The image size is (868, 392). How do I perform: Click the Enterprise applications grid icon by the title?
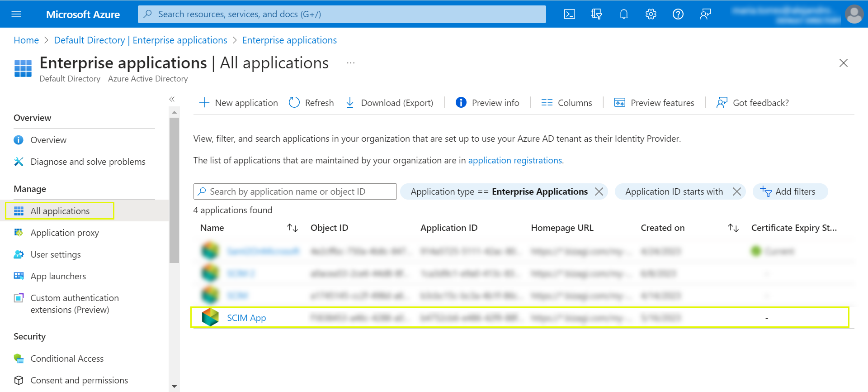click(23, 68)
